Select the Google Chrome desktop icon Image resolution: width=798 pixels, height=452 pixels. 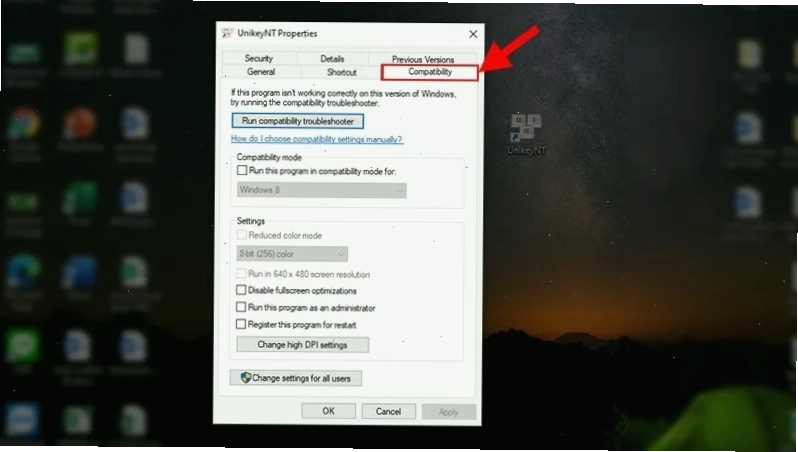[x=23, y=123]
